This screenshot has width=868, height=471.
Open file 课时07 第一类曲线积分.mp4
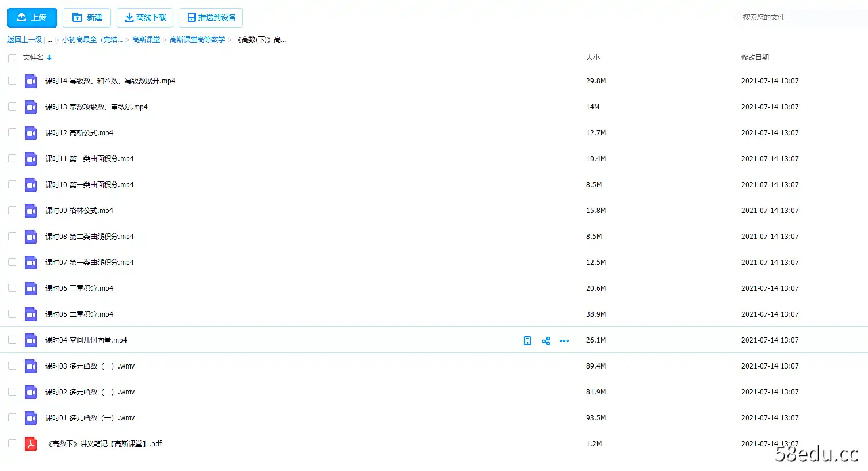pos(90,263)
